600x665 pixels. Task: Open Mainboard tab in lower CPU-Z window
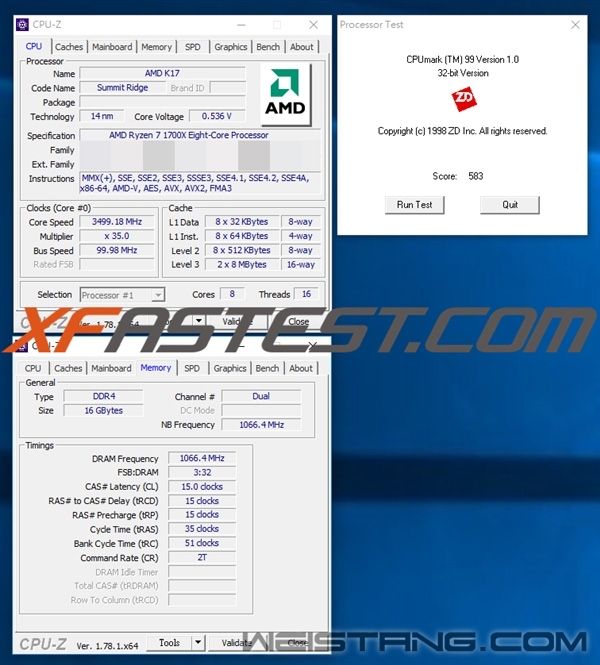111,368
